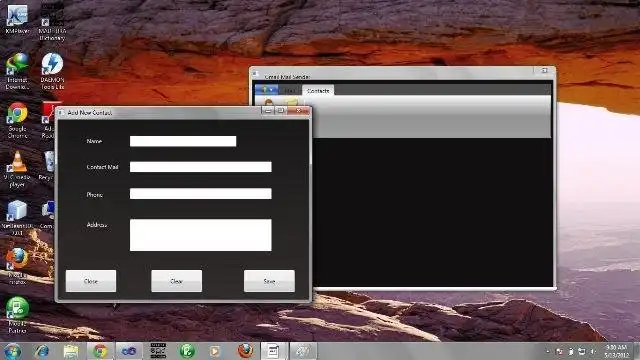Screen dimensions: 640x360
Task: Open Windows Explorer from the taskbar
Action: tap(71, 351)
